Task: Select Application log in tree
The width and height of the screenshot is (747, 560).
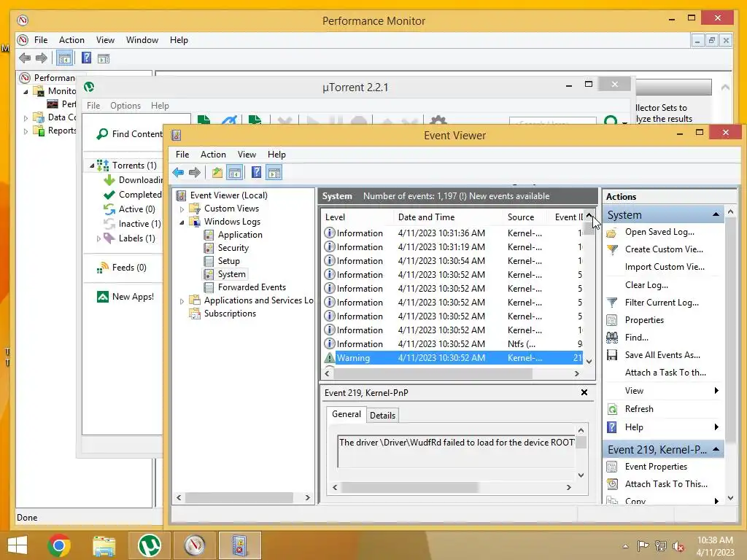Action: (x=239, y=235)
